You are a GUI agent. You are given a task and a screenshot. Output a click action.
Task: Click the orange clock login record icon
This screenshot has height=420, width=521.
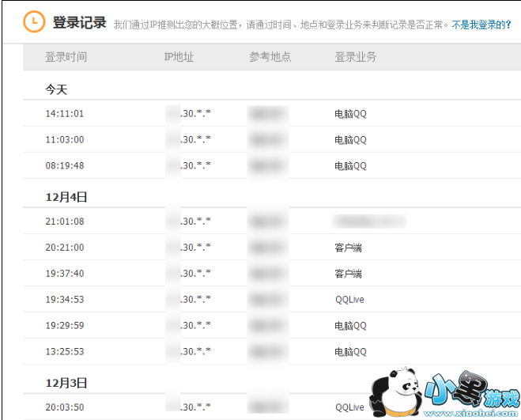34,22
